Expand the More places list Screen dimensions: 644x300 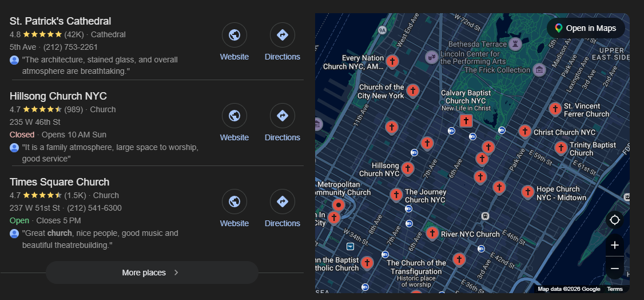152,273
